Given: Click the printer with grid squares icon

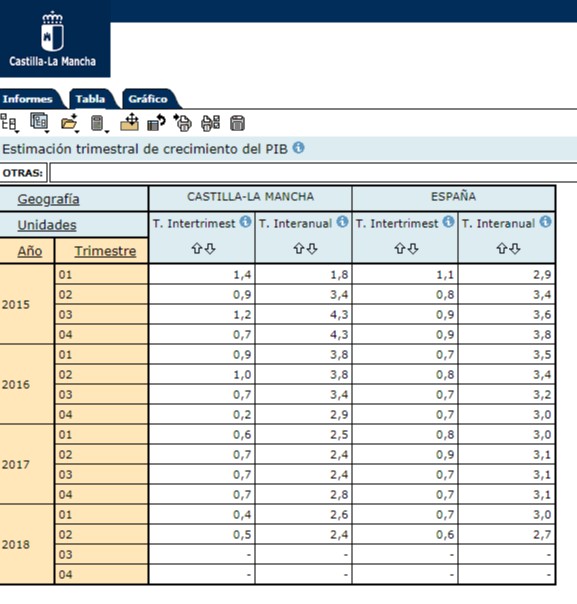Looking at the screenshot, I should pyautogui.click(x=210, y=123).
